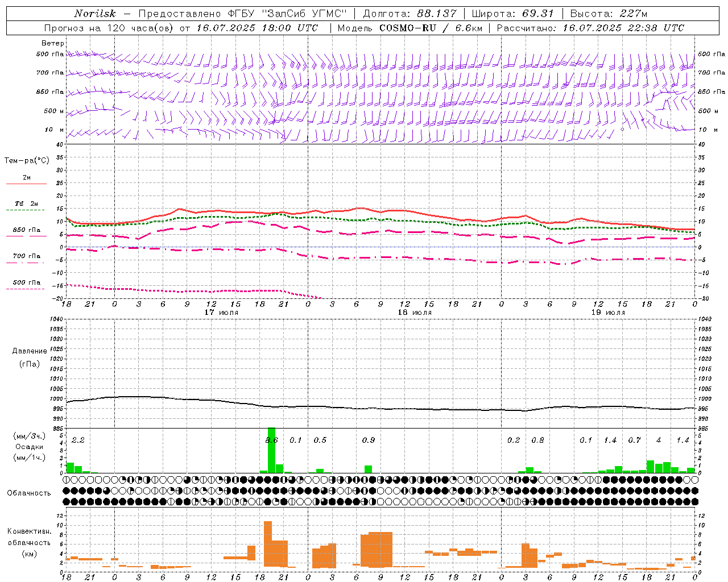Click the '8.6' precipitation amount
Viewport: 728px width, 582px height.
coord(272,440)
